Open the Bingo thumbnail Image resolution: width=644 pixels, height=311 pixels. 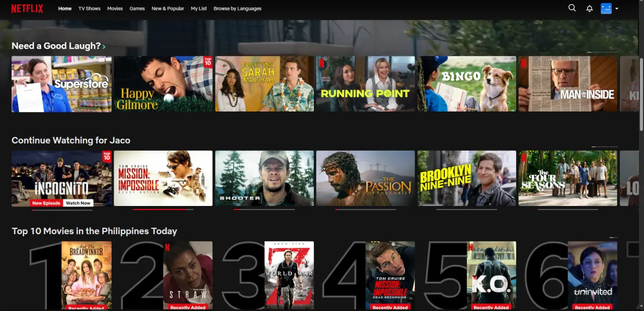point(467,84)
